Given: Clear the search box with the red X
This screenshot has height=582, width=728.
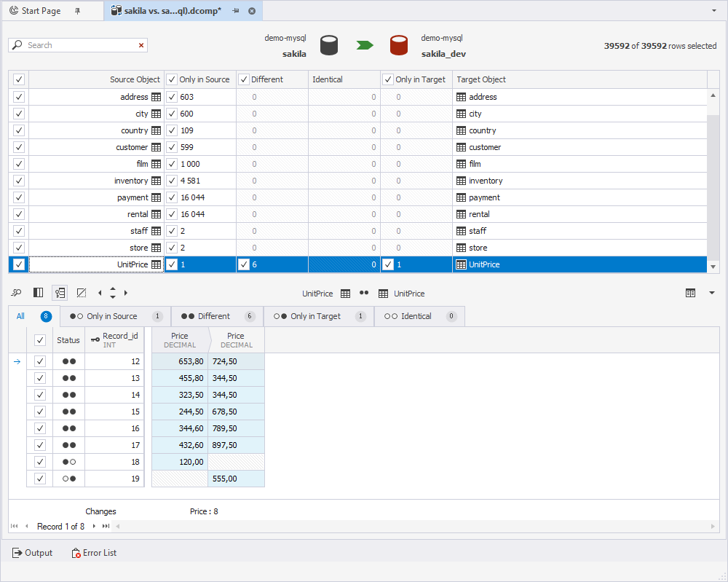Looking at the screenshot, I should click(141, 45).
